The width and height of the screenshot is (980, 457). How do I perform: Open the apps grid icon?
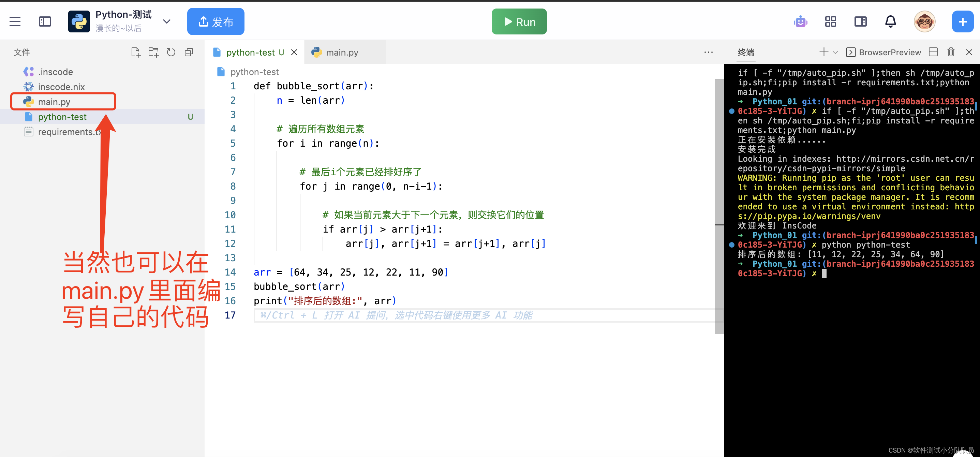[x=831, y=22]
